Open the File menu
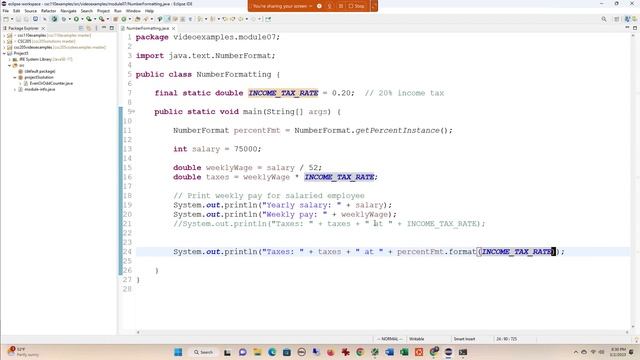This screenshot has width=640, height=360. (x=6, y=11)
